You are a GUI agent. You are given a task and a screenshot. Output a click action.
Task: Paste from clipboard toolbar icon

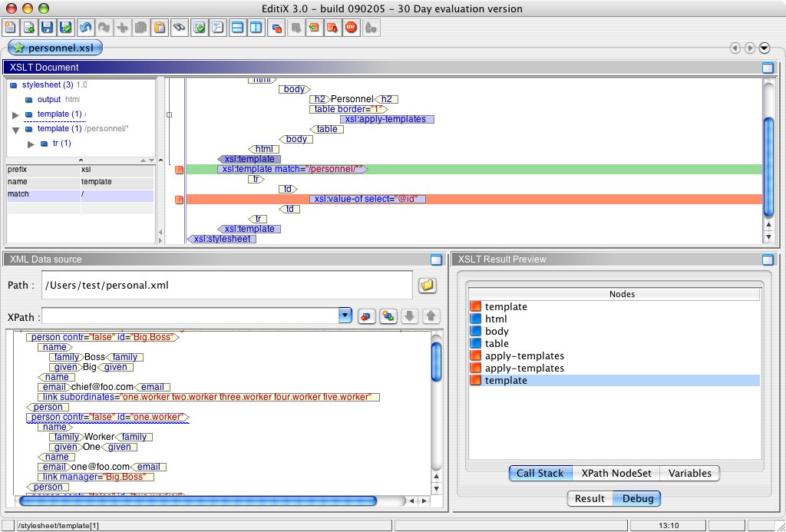[160, 27]
